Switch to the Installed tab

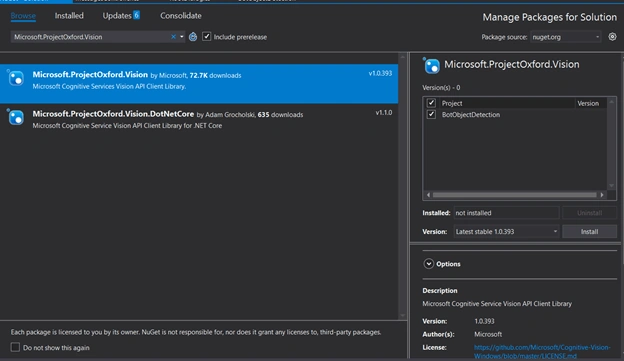click(69, 16)
